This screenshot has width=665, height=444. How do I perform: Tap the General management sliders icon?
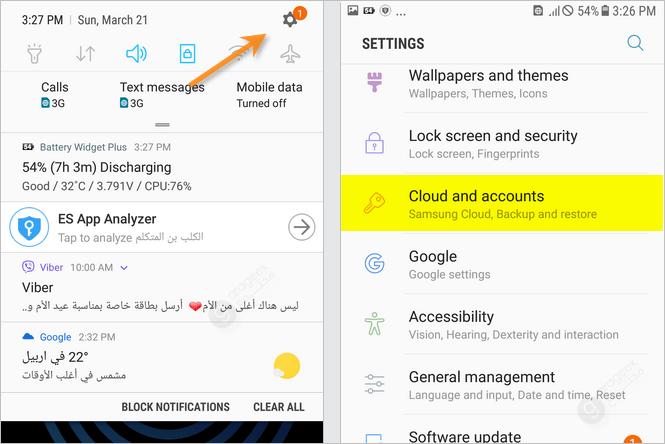(374, 384)
